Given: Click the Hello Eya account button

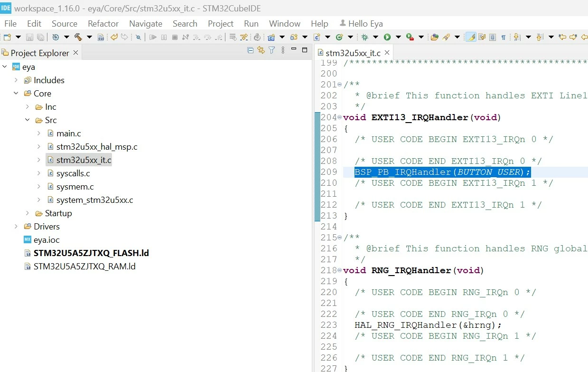Looking at the screenshot, I should pyautogui.click(x=361, y=23).
